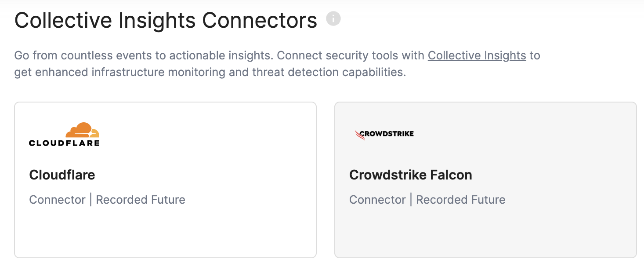Viewport: 644px width, 271px height.
Task: Click 'Connector' label under Crowdstrike Falcon
Action: coord(377,200)
